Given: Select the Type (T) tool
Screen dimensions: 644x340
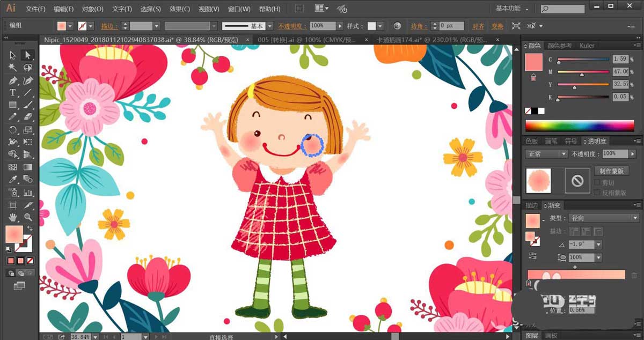Looking at the screenshot, I should [x=13, y=93].
